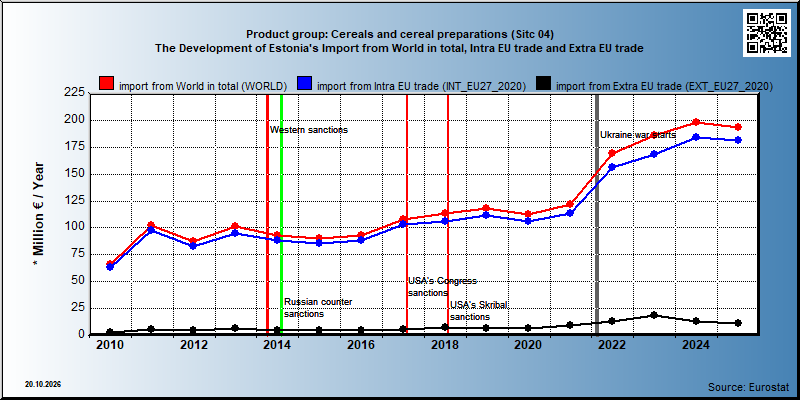Select legend label 'import from Extra EU trade (EXT_EU27_2020)'
Viewport: 800px width, 400px height.
click(x=664, y=86)
